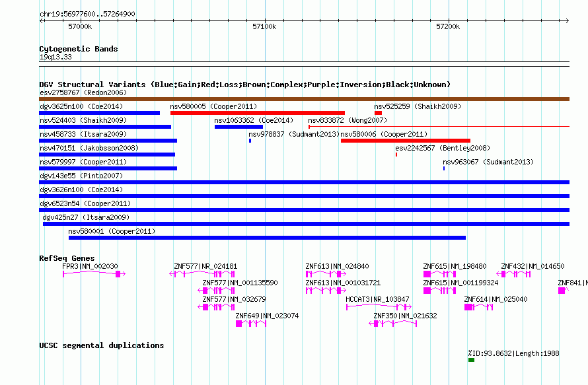Click the ZNF432|NM_014650 gene label

click(533, 266)
